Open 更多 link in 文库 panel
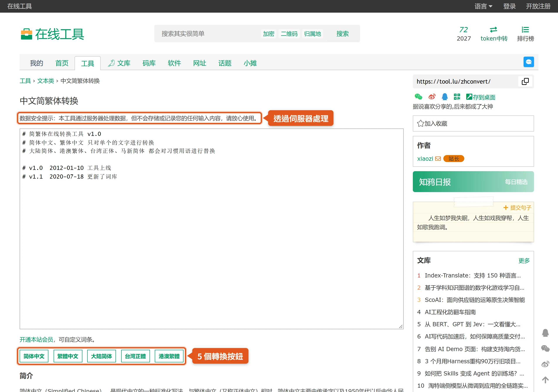This screenshot has height=392, width=558. [x=524, y=261]
